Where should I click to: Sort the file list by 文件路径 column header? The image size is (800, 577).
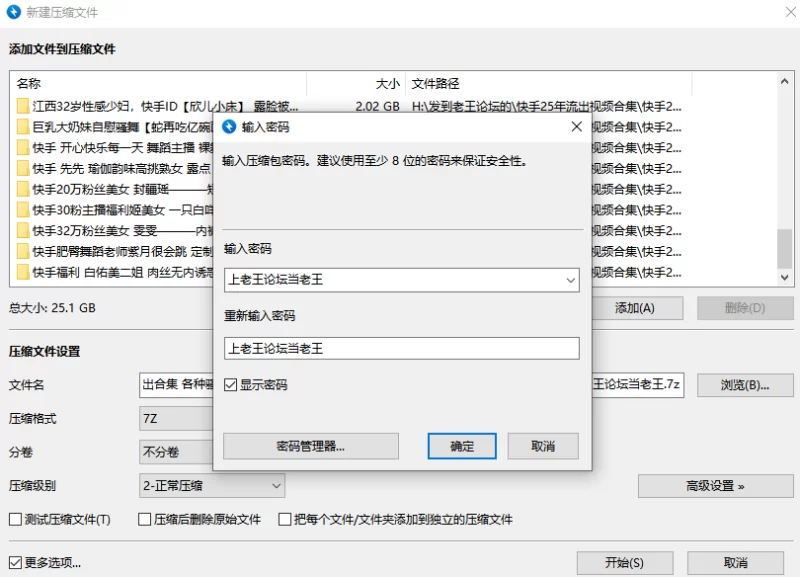(x=548, y=84)
